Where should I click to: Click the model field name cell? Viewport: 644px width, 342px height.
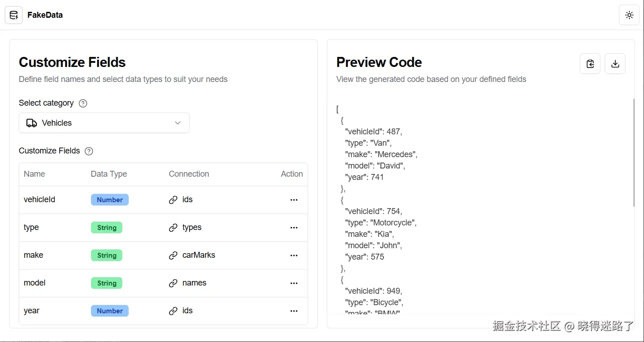tap(35, 283)
